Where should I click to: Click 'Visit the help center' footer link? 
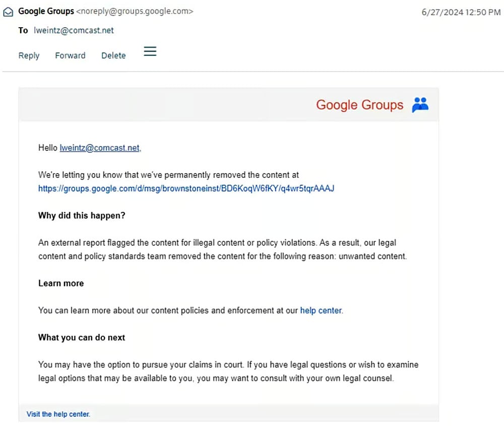[x=58, y=414]
